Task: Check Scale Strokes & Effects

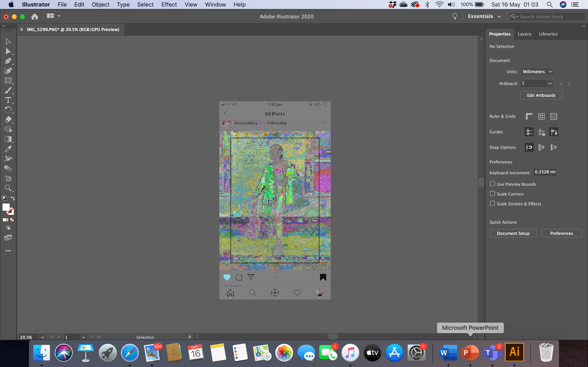Action: tap(492, 203)
